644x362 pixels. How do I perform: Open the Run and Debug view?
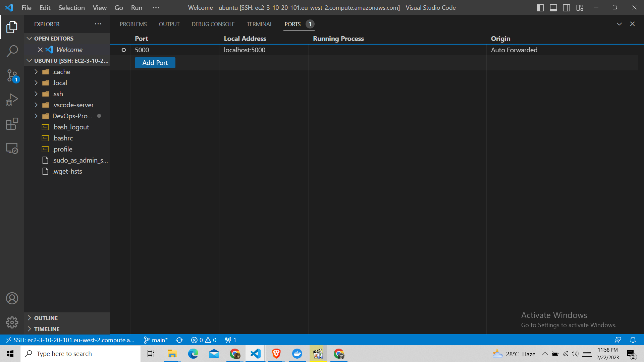click(12, 100)
